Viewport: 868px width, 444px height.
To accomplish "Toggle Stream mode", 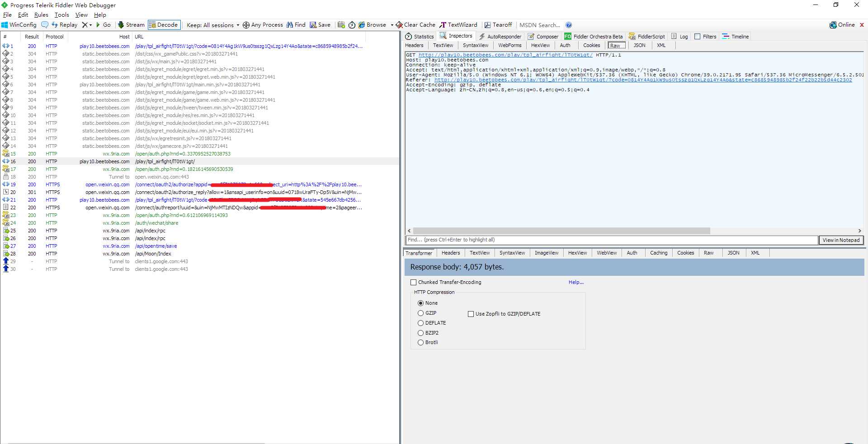I will pos(131,25).
